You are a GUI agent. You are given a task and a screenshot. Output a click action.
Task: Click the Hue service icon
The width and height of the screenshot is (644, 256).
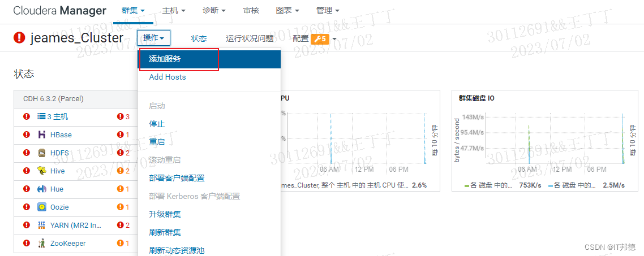click(x=41, y=189)
